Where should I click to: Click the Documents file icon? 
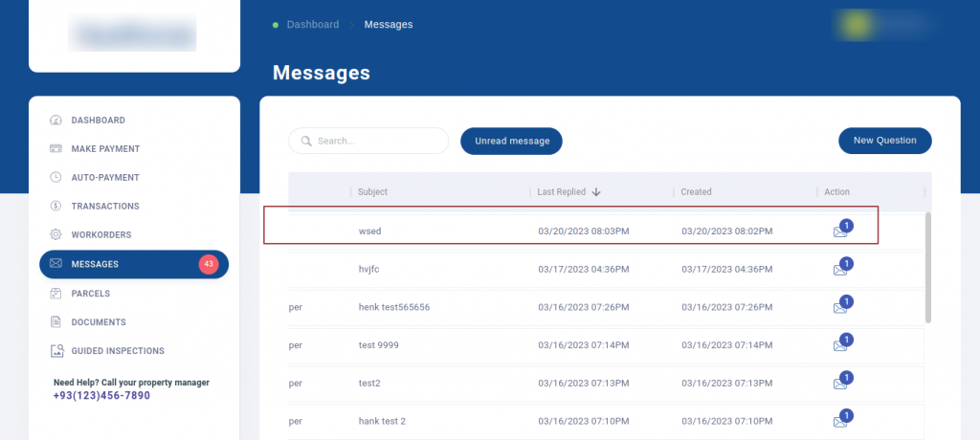(56, 322)
